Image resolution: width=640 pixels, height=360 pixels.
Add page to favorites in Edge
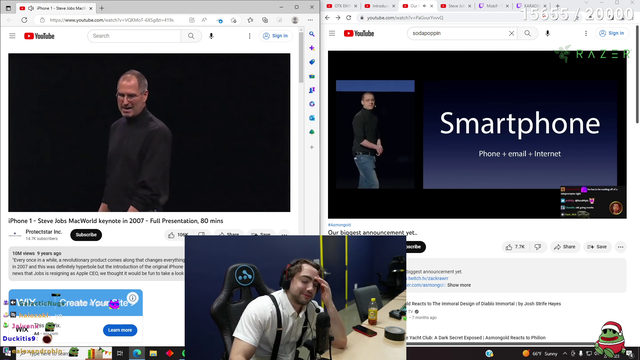tap(233, 20)
